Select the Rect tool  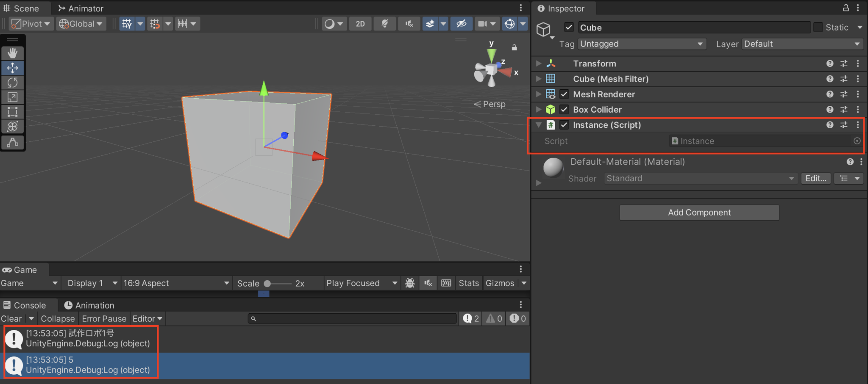pyautogui.click(x=13, y=112)
